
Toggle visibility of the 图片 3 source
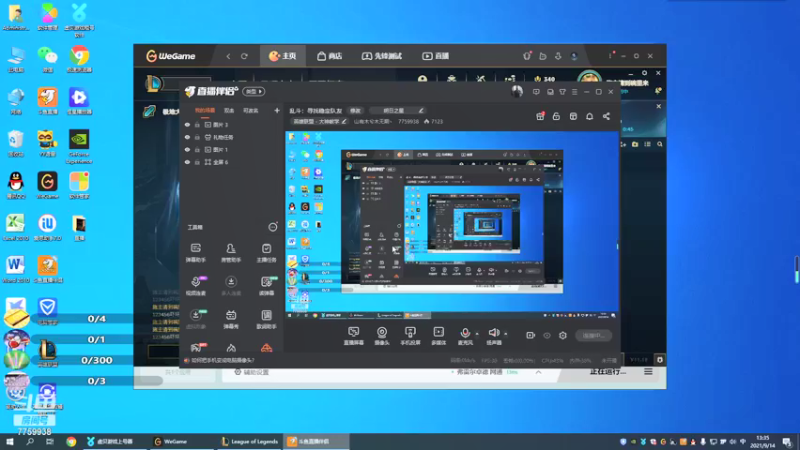[x=187, y=124]
